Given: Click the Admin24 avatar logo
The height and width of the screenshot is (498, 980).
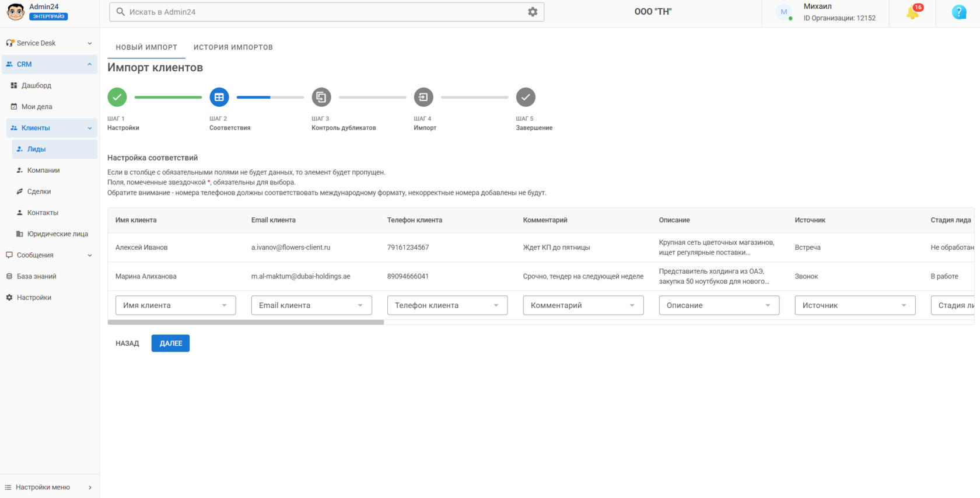Looking at the screenshot, I should (15, 12).
